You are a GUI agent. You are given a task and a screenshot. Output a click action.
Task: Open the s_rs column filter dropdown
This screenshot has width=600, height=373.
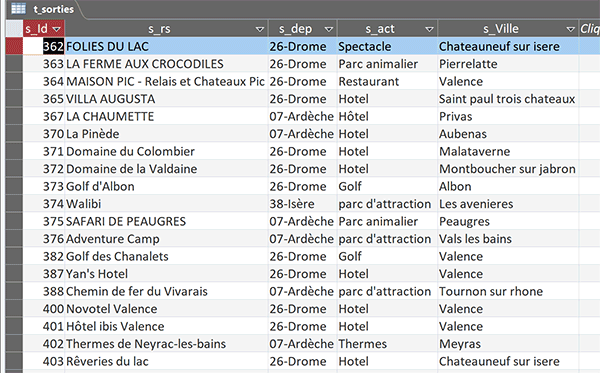pos(260,29)
